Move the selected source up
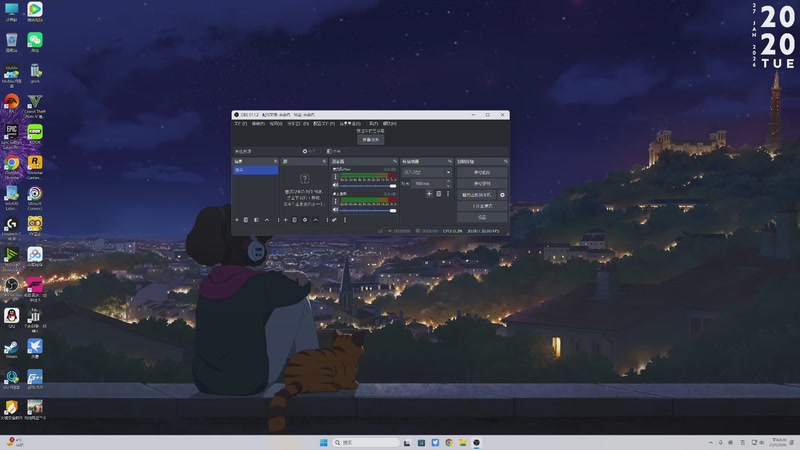This screenshot has width=800, height=450. (316, 220)
